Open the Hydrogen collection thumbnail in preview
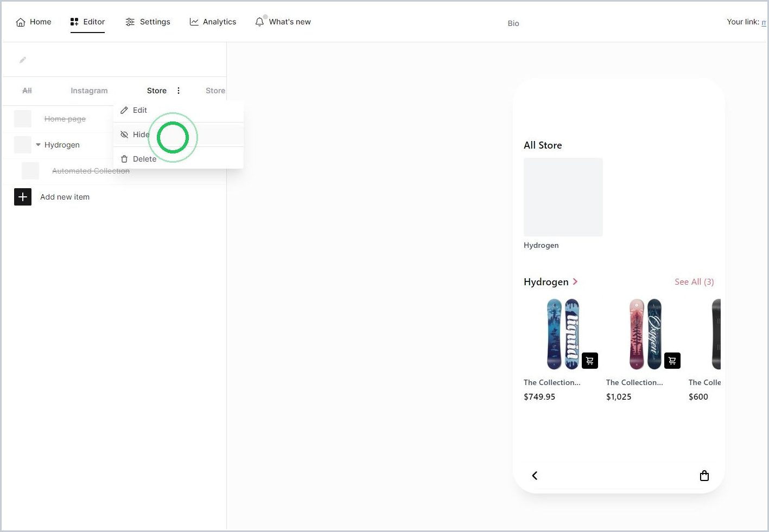Screen dimensions: 769x532 (x=563, y=197)
